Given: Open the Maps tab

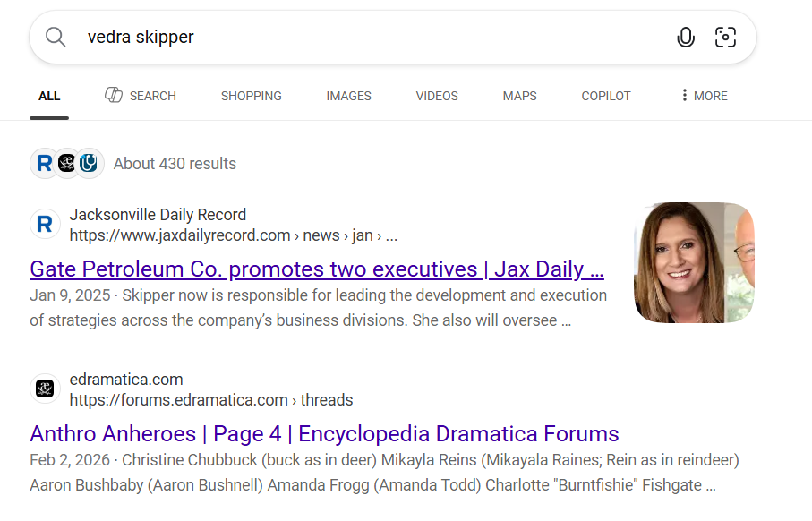Looking at the screenshot, I should click(x=519, y=96).
